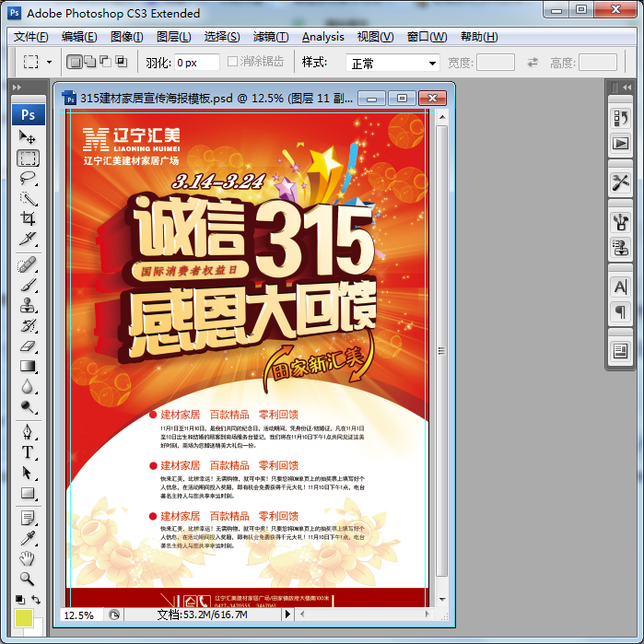Expand the right panel dock arrows
Viewport: 644px width, 644px height.
626,88
